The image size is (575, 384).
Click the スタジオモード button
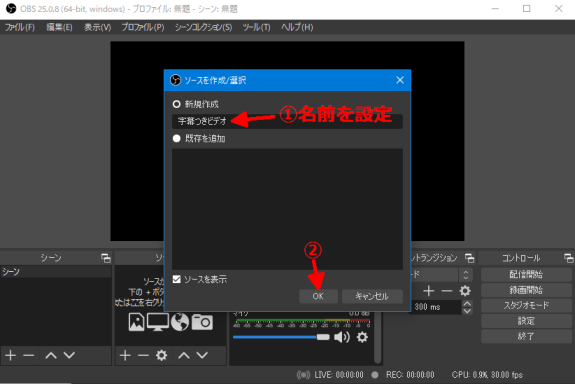526,305
